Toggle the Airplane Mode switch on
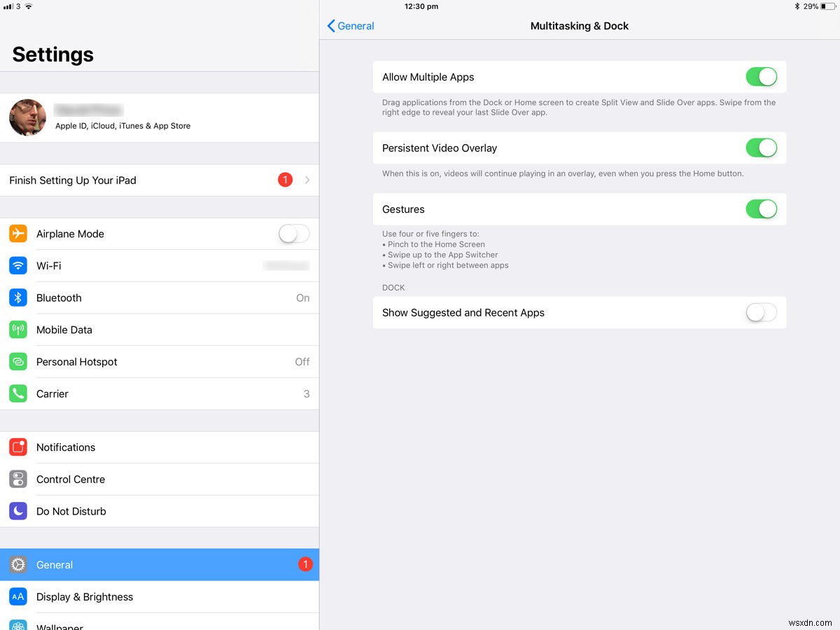Screen dimensions: 840x630 click(294, 234)
